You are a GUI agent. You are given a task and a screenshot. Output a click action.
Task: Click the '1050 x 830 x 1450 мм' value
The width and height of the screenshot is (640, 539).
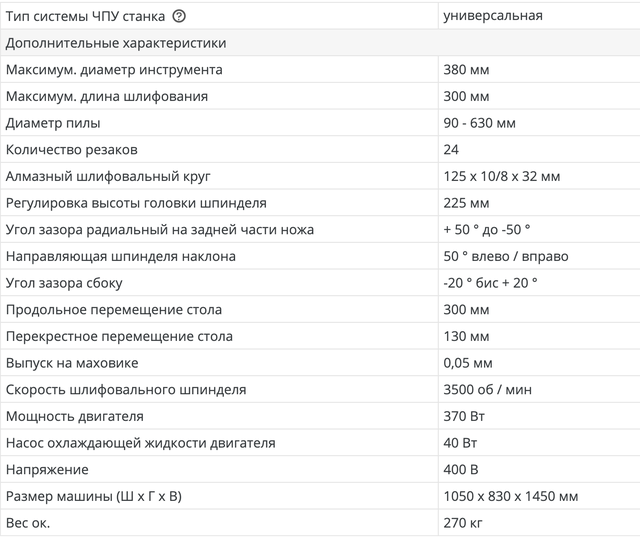510,496
